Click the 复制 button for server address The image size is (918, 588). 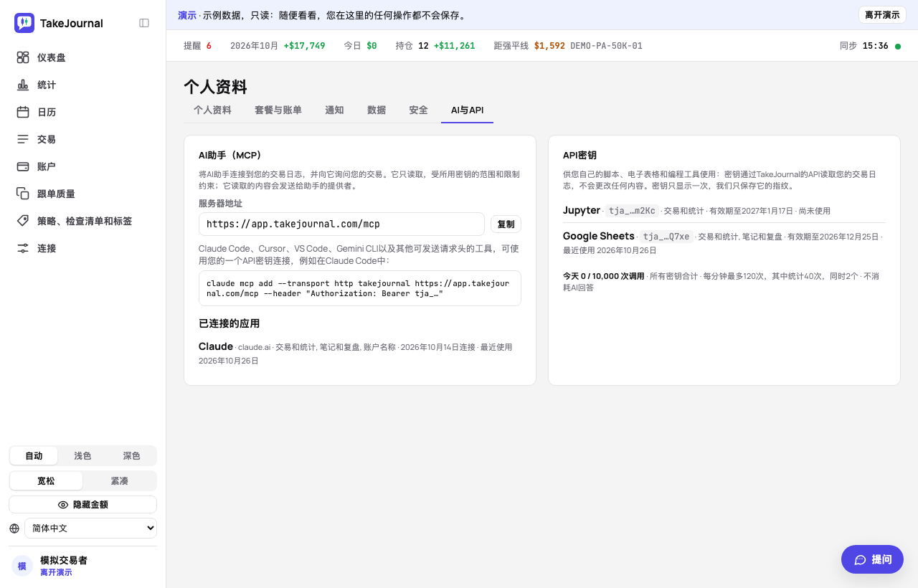pos(506,224)
